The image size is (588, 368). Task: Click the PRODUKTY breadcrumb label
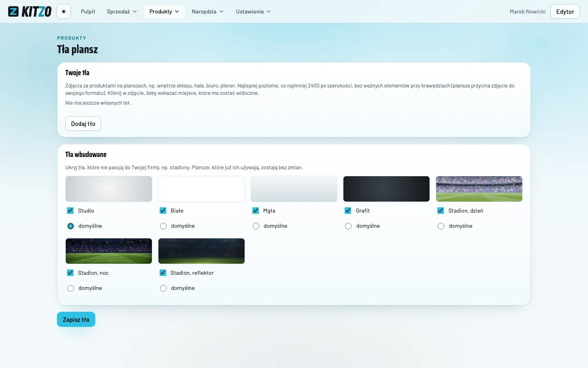tap(72, 38)
